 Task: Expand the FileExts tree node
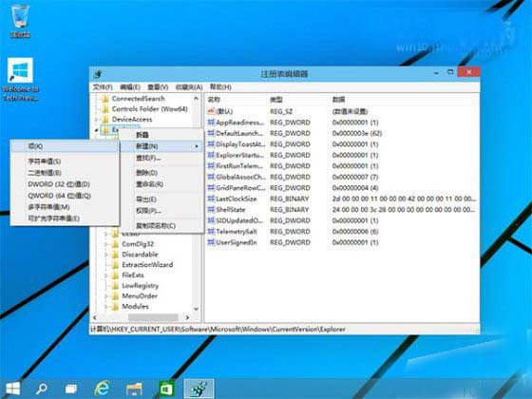point(105,275)
